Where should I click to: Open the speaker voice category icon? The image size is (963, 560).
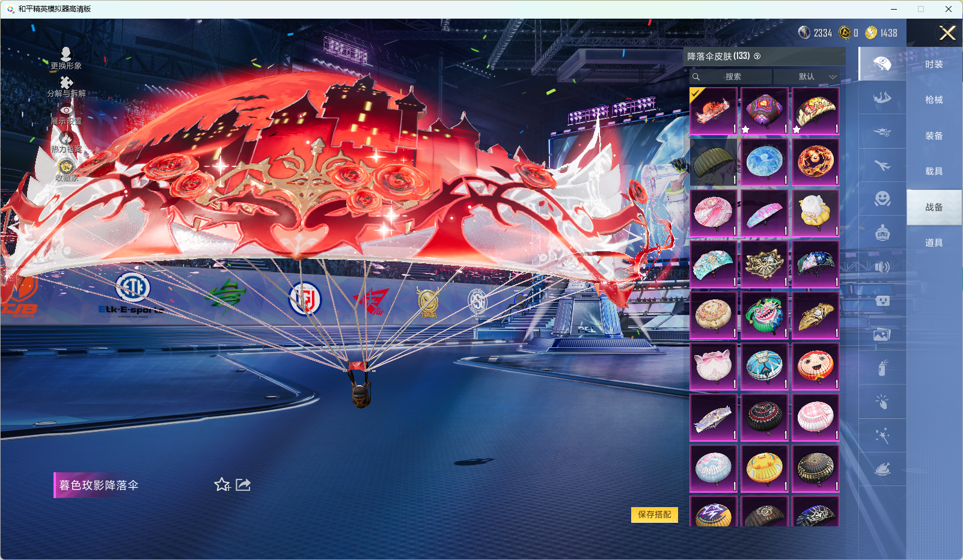(882, 267)
